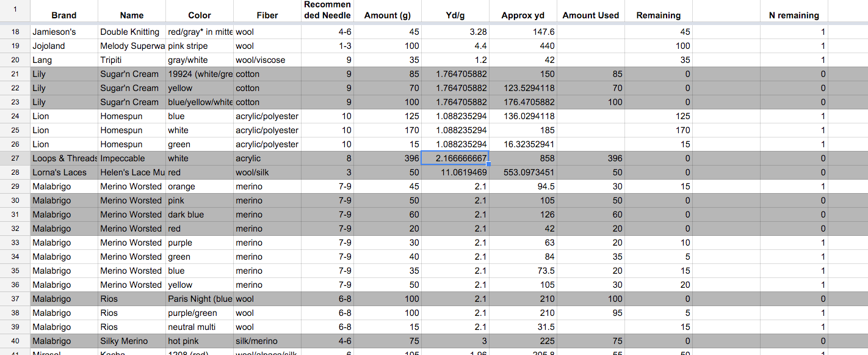Select the wool/viscose fiber cell for Tripiti

point(266,60)
